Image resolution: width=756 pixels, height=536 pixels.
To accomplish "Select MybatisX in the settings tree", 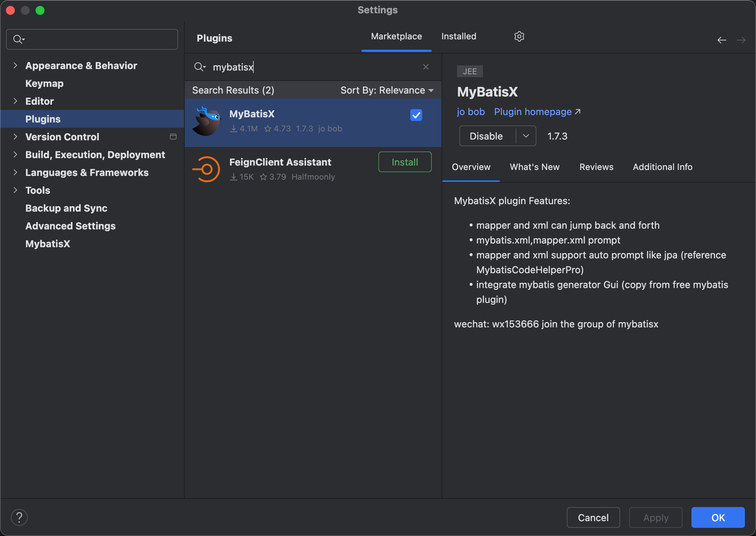I will (x=48, y=244).
